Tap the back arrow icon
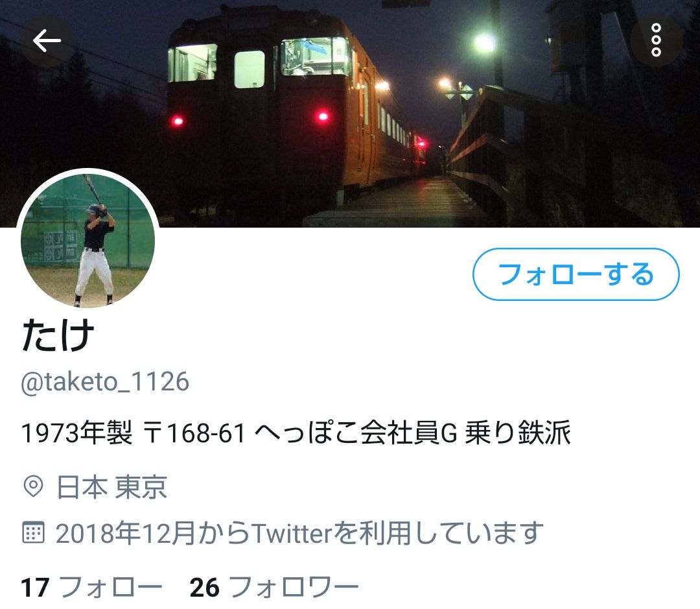Screen dimensions: 700x609 pos(47,41)
